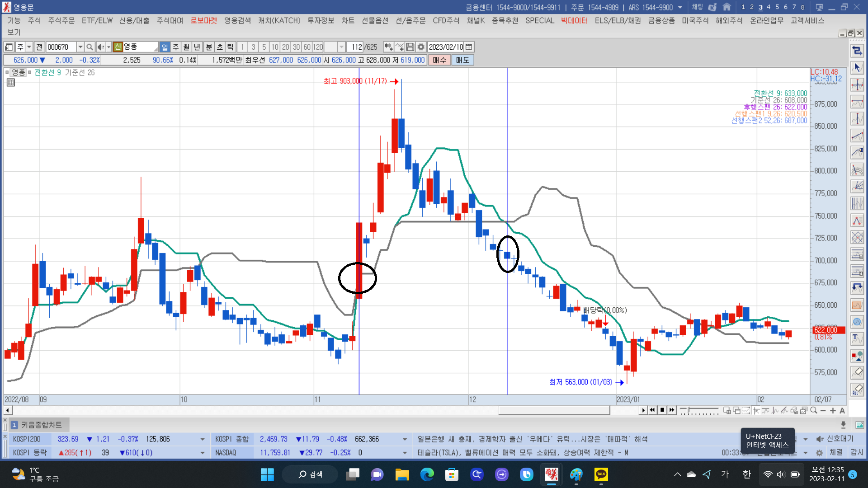Expand the NASDAQ ticker dropdown arrow
The image size is (868, 488).
pos(405,453)
